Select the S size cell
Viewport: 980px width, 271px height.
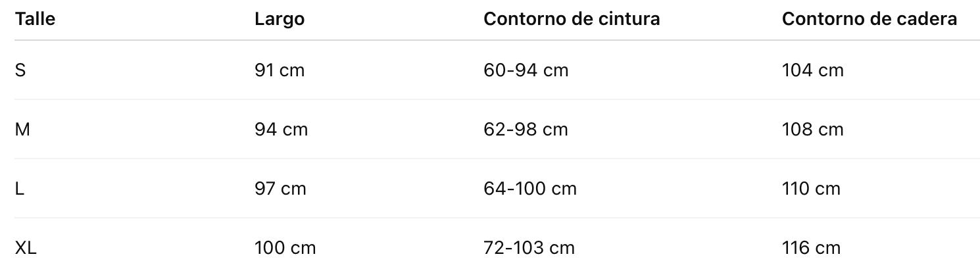click(20, 70)
